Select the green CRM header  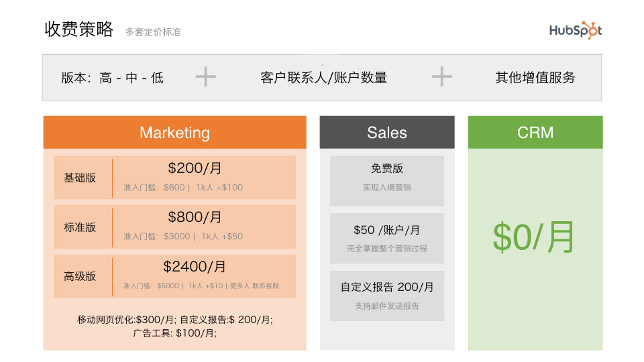point(535,132)
